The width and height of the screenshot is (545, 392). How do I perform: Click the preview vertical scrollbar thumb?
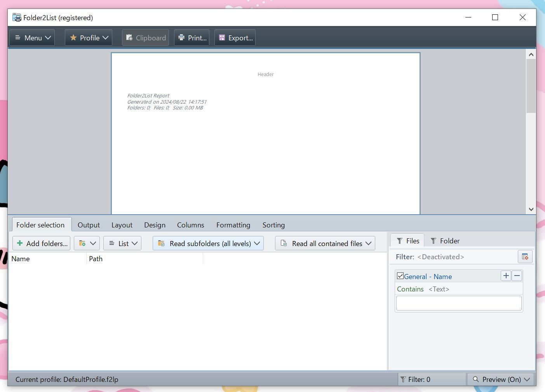(531, 87)
